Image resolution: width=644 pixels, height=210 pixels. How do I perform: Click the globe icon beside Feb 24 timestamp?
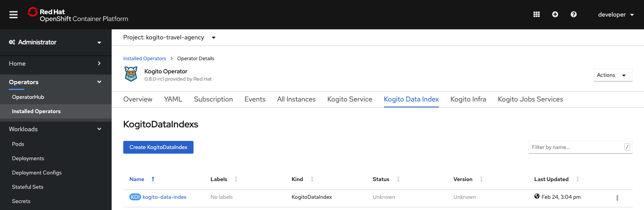[x=537, y=196]
